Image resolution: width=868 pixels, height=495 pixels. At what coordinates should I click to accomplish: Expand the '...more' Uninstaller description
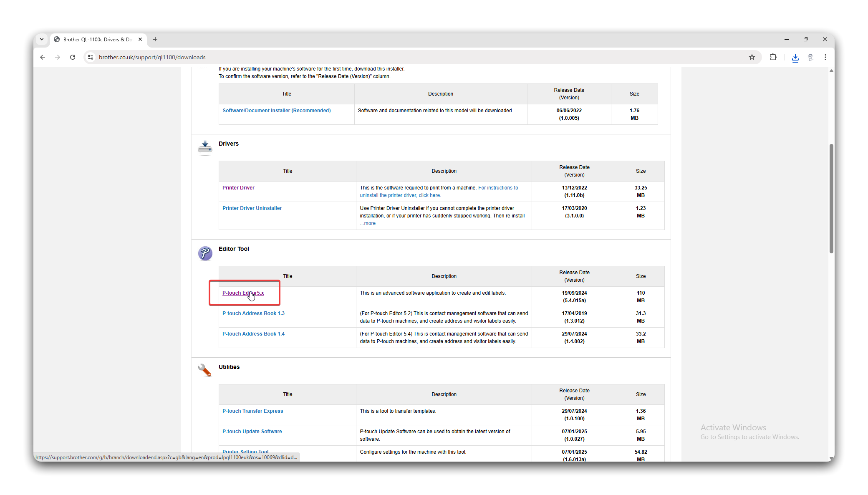pyautogui.click(x=368, y=223)
